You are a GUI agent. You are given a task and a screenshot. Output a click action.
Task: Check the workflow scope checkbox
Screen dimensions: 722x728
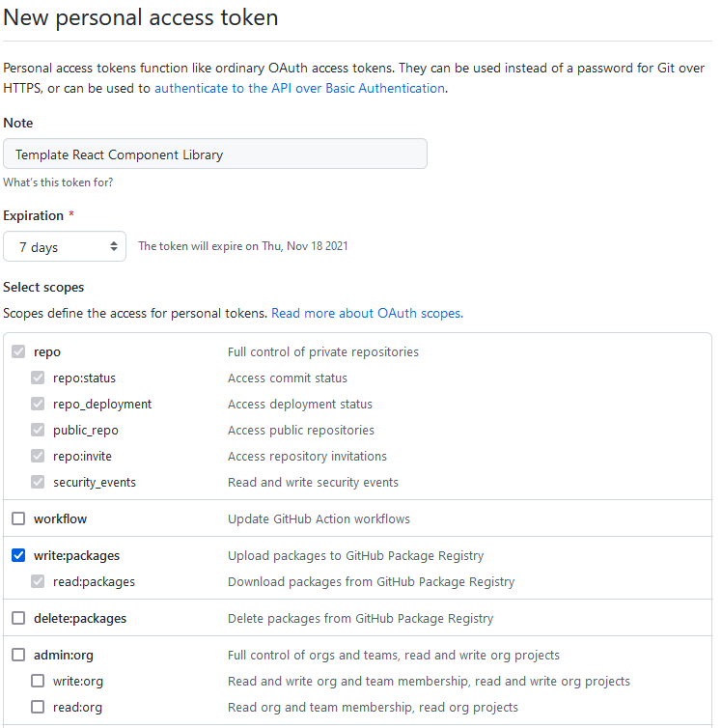coord(18,518)
